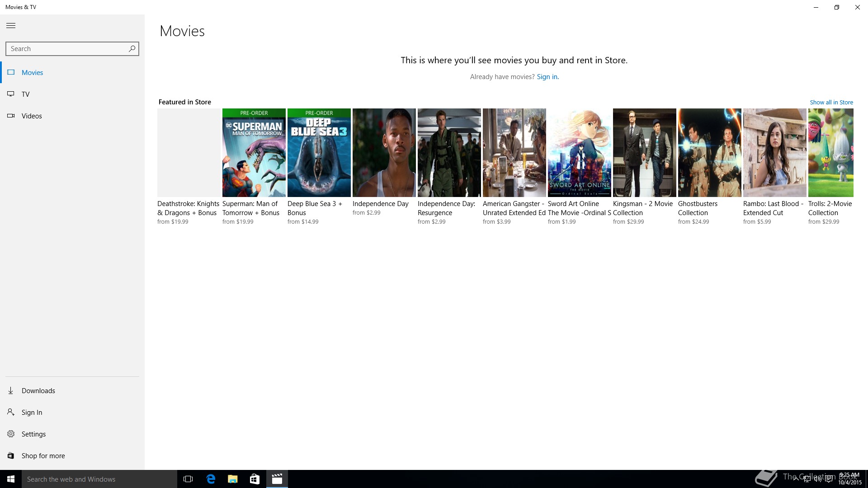
Task: Open Kingsman 2 Movie Collection poster
Action: (645, 153)
